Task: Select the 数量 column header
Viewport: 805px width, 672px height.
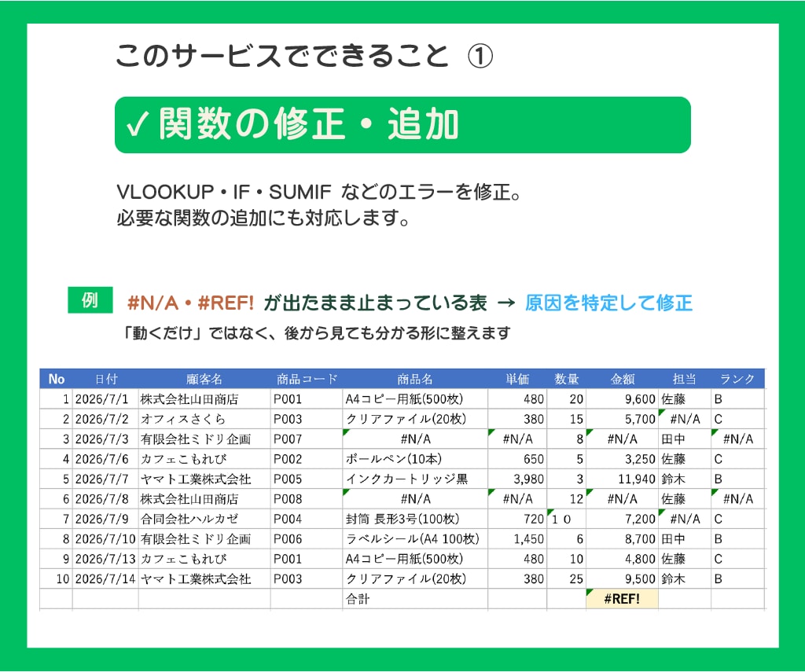Action: [x=566, y=379]
